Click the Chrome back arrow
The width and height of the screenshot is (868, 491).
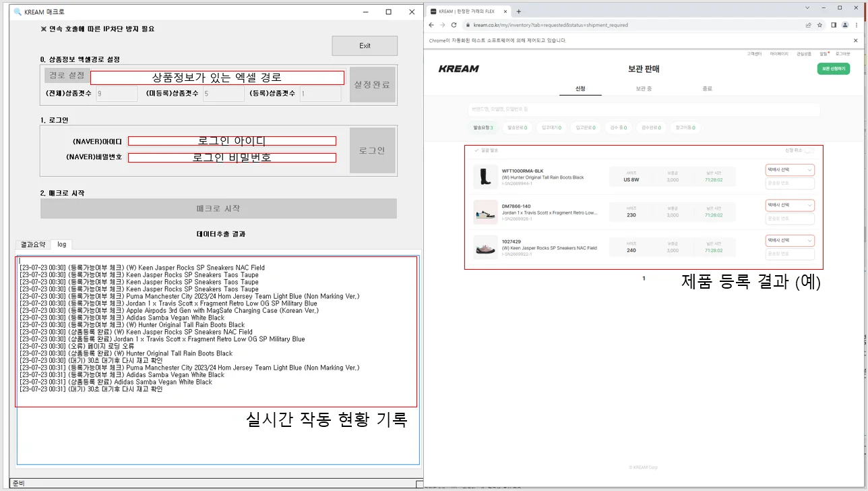pos(432,25)
